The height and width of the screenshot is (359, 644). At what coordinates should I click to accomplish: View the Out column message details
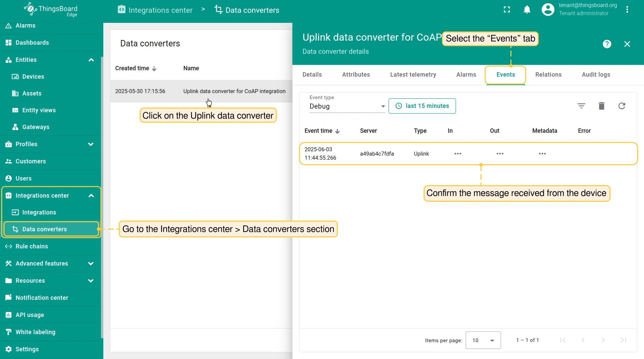click(x=500, y=154)
